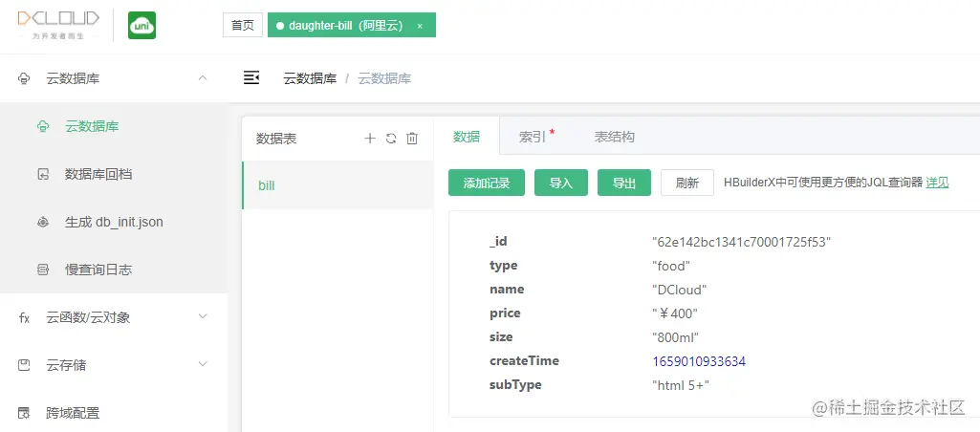980x432 pixels.
Task: Click the name value "DCloud"
Action: (679, 290)
